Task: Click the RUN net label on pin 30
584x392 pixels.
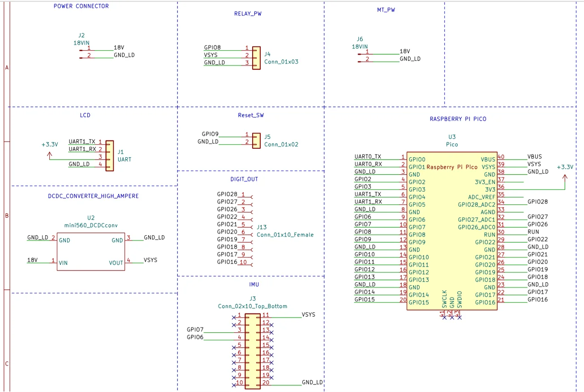Action: [533, 232]
